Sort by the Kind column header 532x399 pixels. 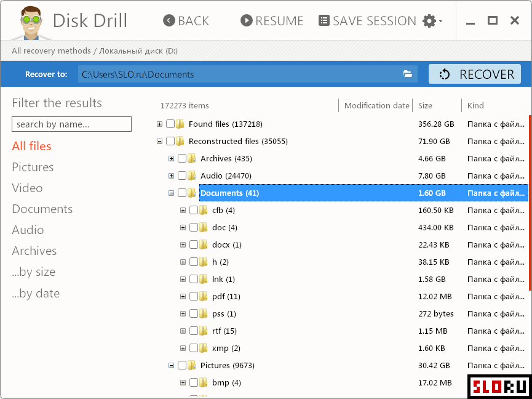pyautogui.click(x=475, y=106)
